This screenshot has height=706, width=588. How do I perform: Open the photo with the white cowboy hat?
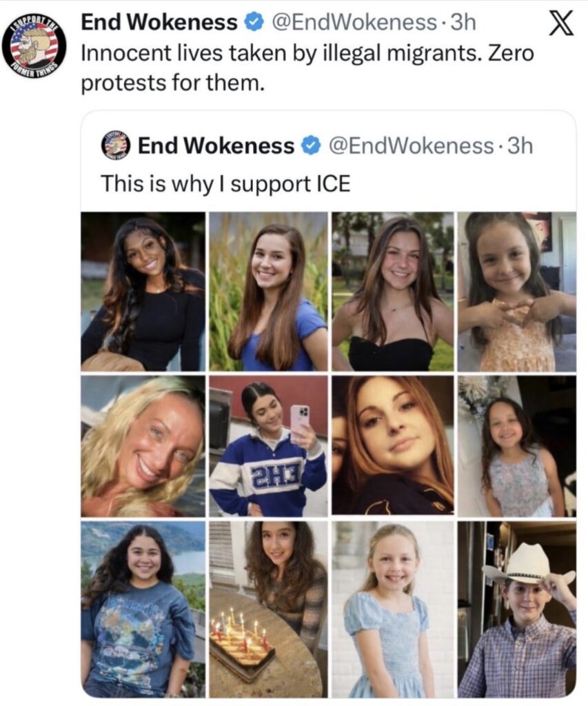(x=516, y=609)
